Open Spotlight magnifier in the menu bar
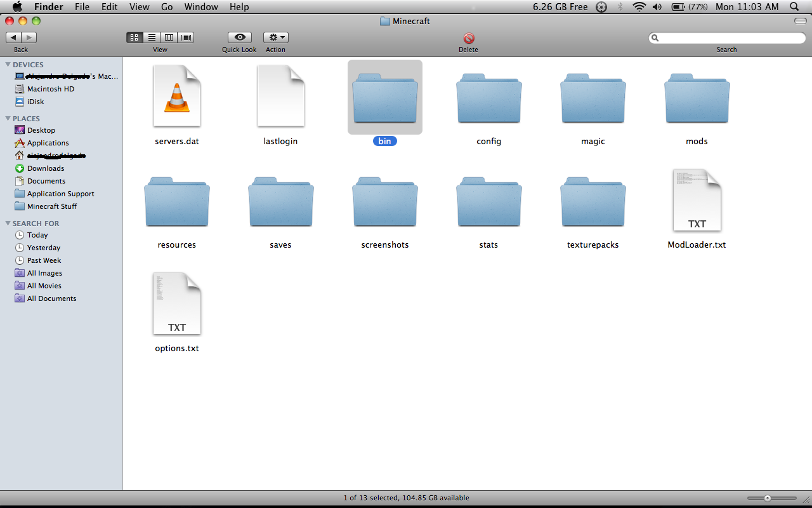Image resolution: width=812 pixels, height=508 pixels. click(x=794, y=7)
